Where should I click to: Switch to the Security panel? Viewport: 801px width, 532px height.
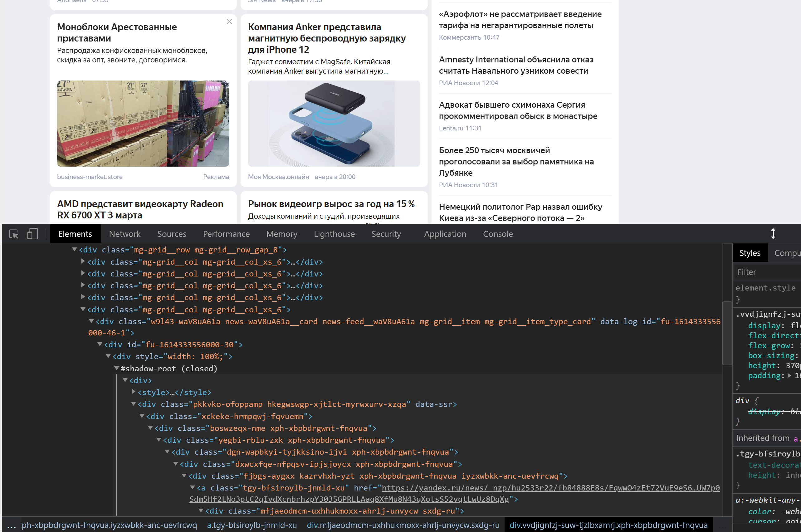tap(386, 234)
